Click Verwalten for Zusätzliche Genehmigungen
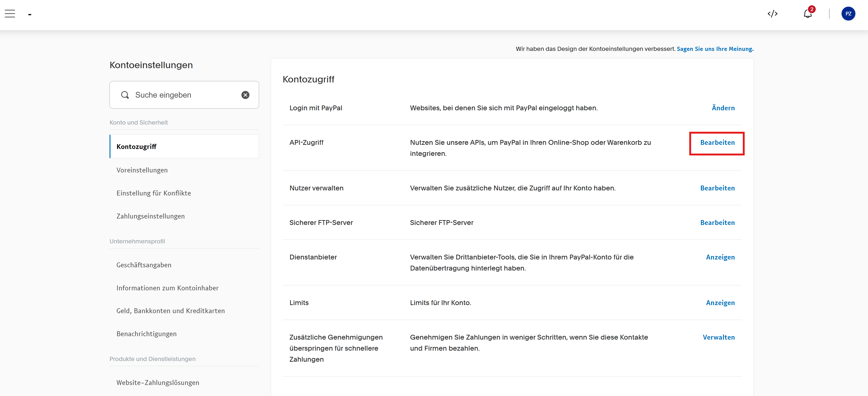868x396 pixels. pyautogui.click(x=718, y=337)
